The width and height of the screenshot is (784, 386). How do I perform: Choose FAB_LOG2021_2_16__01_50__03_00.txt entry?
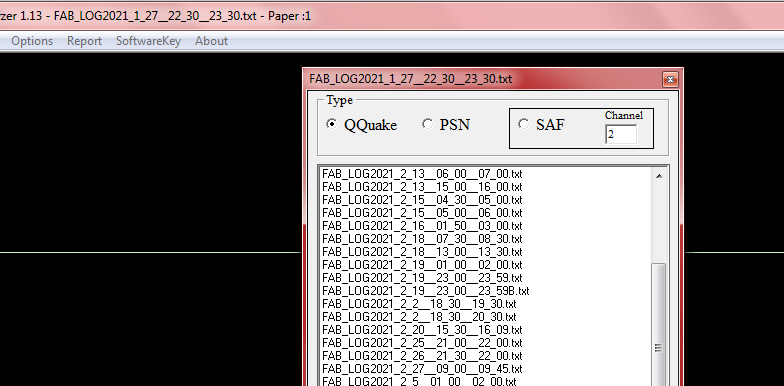tap(422, 226)
